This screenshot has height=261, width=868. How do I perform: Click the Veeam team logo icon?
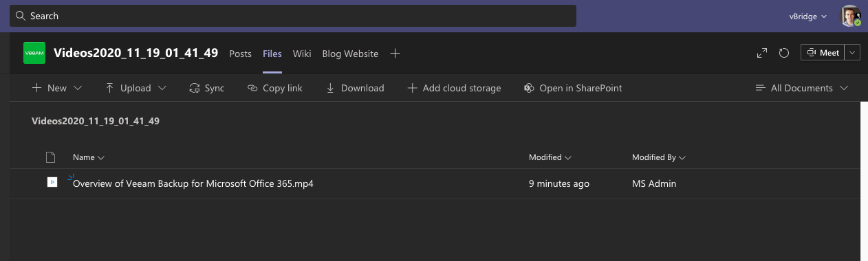[34, 53]
